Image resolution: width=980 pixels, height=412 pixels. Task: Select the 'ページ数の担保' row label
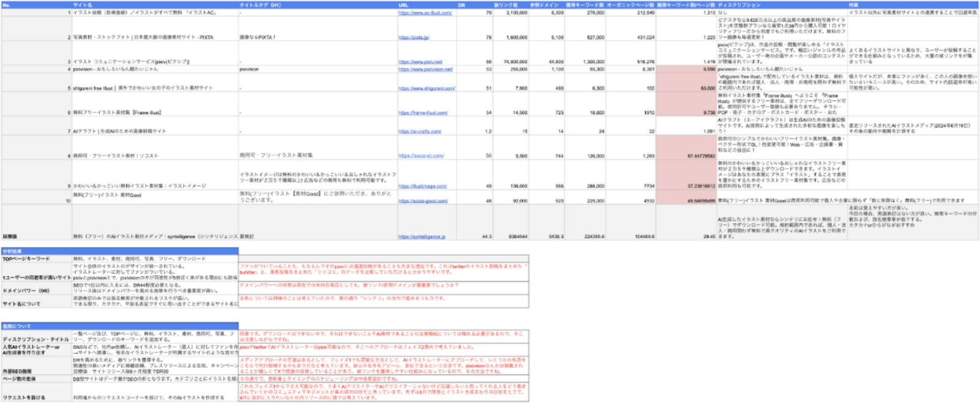point(36,379)
